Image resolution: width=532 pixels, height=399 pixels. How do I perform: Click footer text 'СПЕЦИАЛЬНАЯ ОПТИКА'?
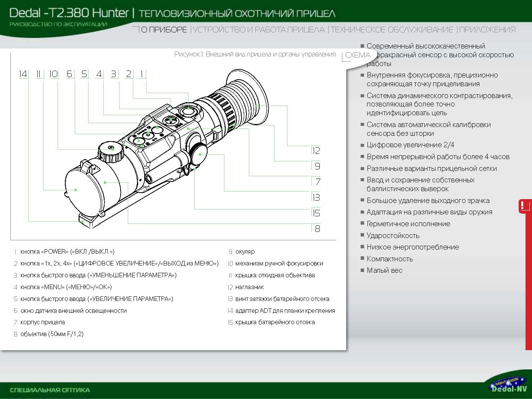click(50, 390)
